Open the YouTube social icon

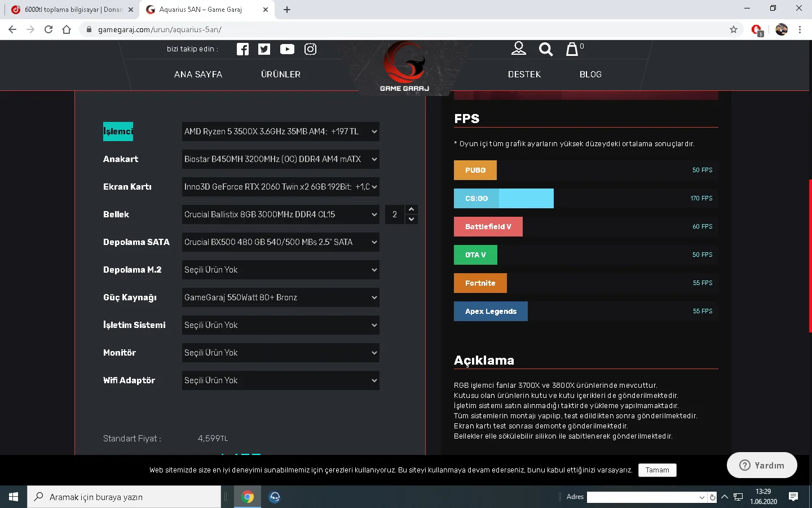[287, 49]
